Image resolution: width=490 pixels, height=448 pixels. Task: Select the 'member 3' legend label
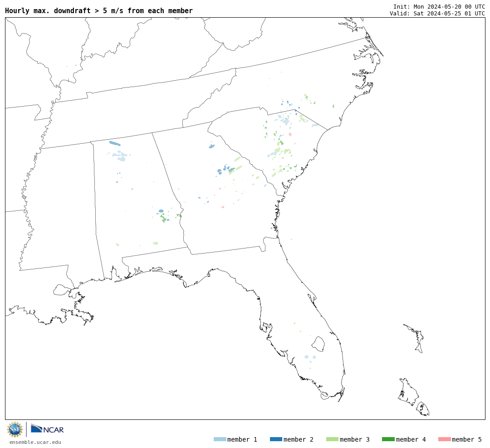355,439
